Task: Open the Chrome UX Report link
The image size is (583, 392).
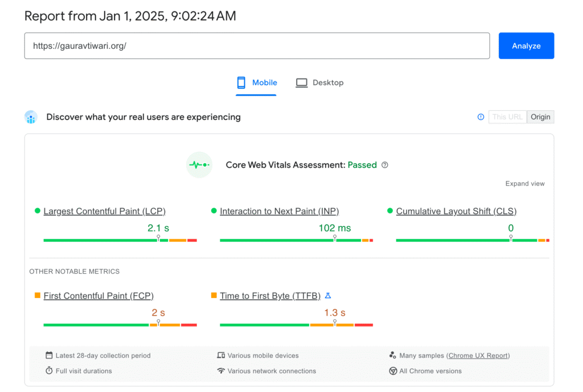Action: click(x=478, y=355)
